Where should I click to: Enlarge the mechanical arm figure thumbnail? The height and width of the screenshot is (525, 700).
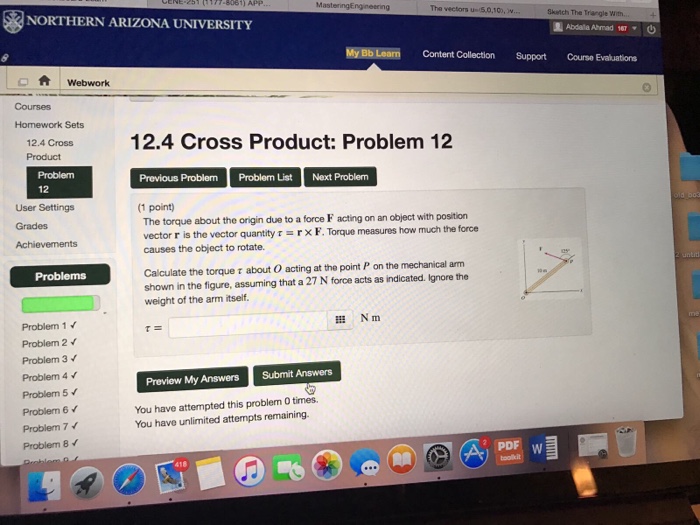click(551, 269)
